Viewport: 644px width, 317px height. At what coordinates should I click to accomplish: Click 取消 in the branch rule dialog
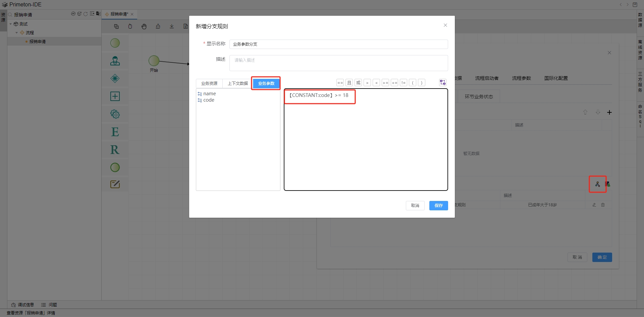pyautogui.click(x=415, y=206)
